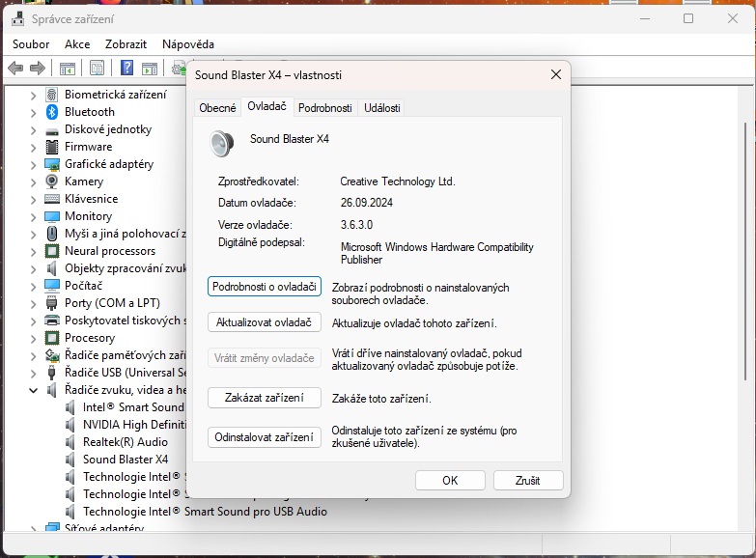Click the Procesory chip icon

tap(52, 338)
